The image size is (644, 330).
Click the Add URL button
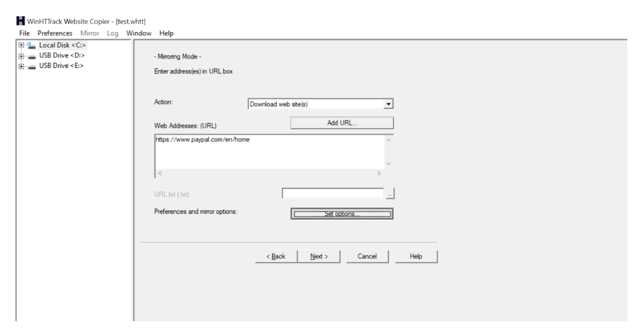point(341,123)
